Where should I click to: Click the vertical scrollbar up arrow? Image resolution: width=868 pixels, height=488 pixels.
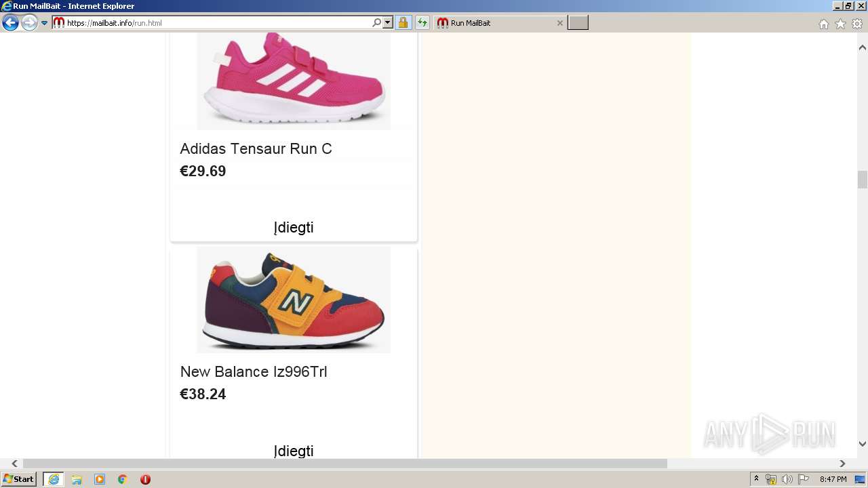pos(863,47)
